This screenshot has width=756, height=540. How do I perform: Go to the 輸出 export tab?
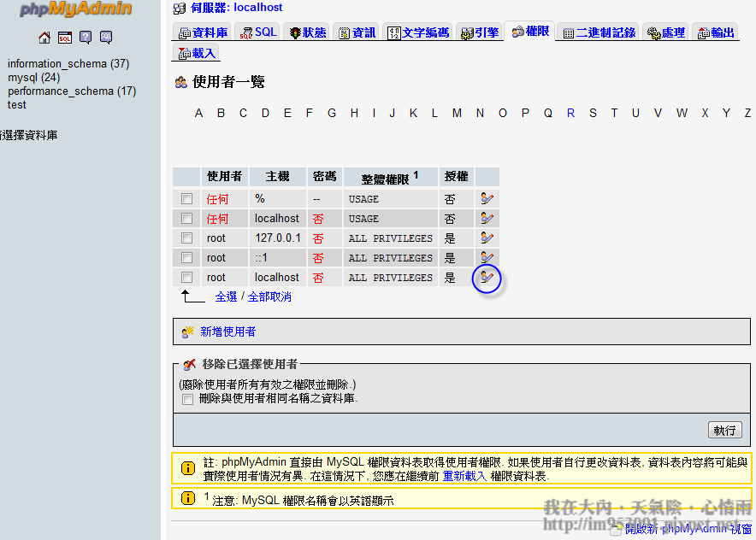click(x=716, y=32)
